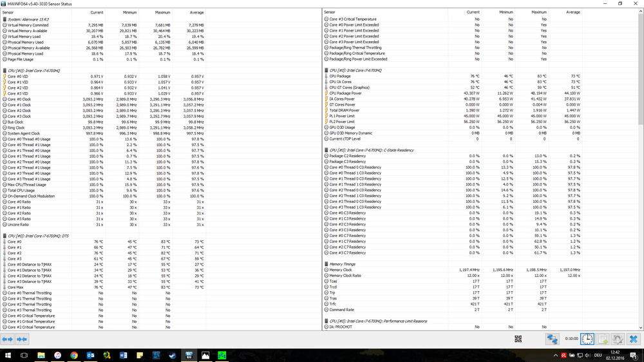Click the expand columns double-arrow button
The height and width of the screenshot is (362, 644).
7,339
